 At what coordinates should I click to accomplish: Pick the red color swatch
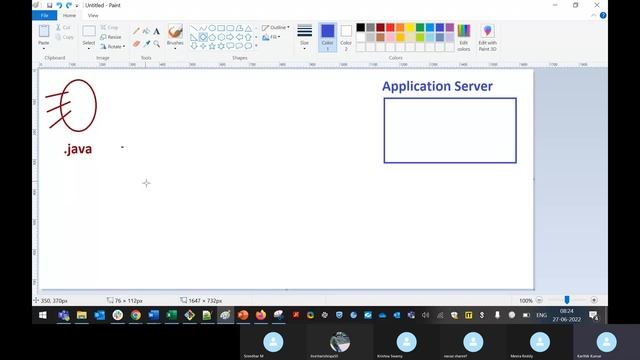[x=390, y=27]
